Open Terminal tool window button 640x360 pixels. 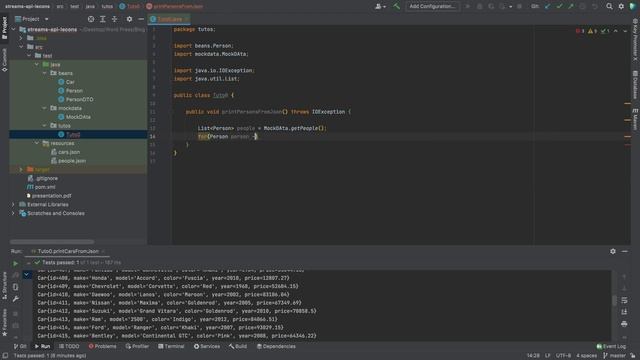(x=171, y=346)
